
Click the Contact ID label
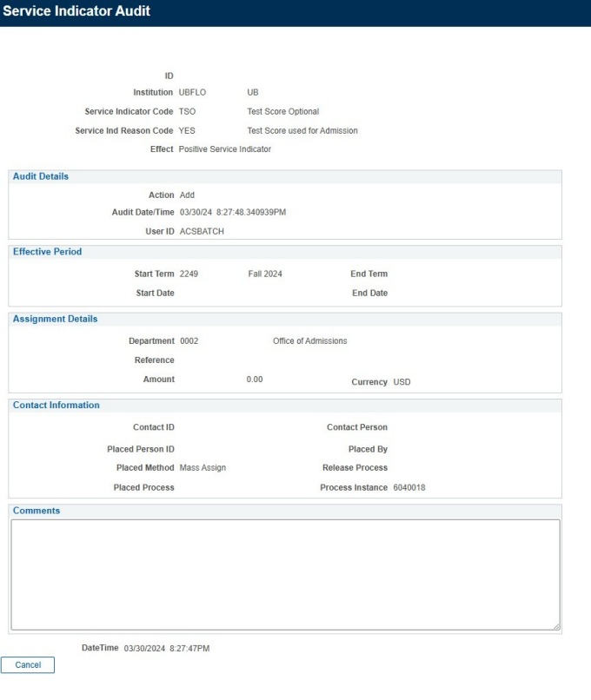(x=154, y=427)
